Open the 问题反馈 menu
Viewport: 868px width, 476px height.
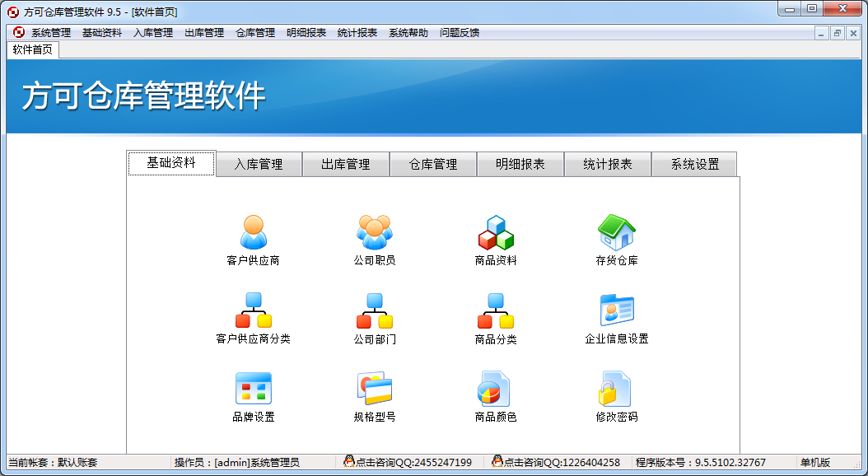[459, 32]
